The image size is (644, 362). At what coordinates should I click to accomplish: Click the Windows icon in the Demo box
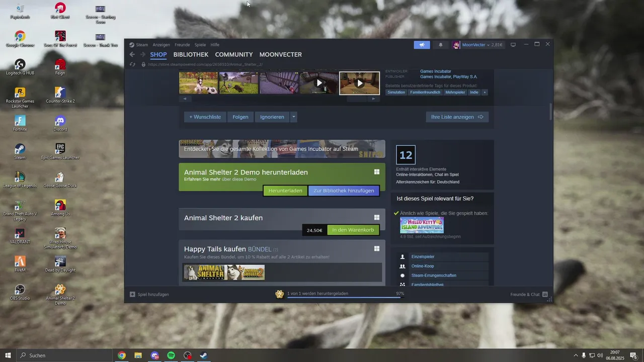tap(376, 172)
